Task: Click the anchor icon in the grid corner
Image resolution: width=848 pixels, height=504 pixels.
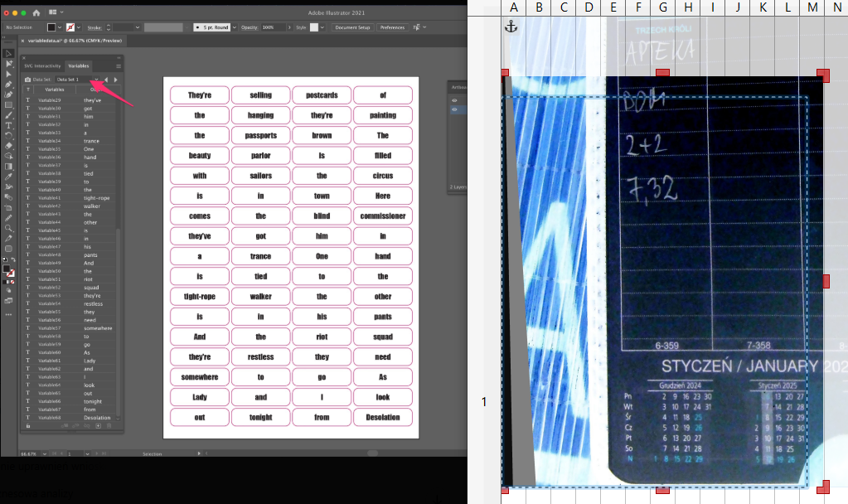Action: pyautogui.click(x=511, y=27)
